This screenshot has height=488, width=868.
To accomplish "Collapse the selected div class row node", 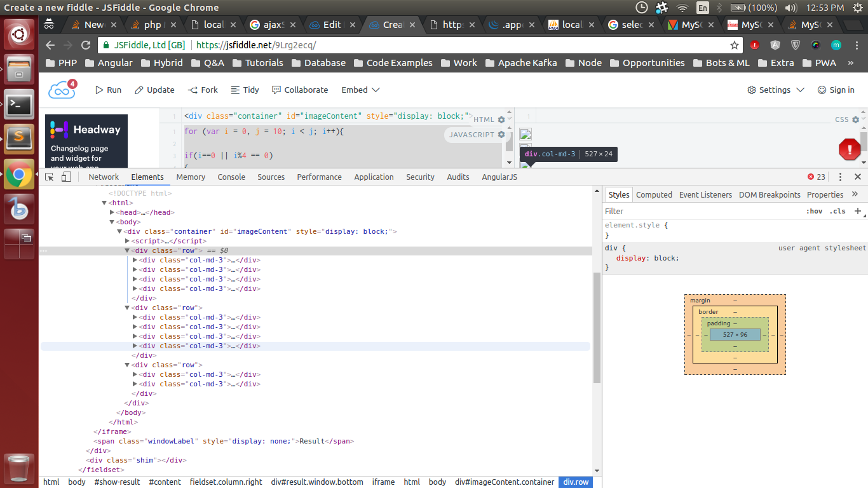I will (x=127, y=250).
